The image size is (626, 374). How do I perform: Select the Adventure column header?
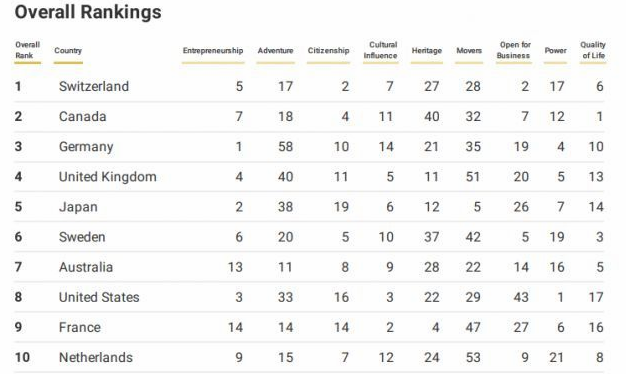pos(275,51)
